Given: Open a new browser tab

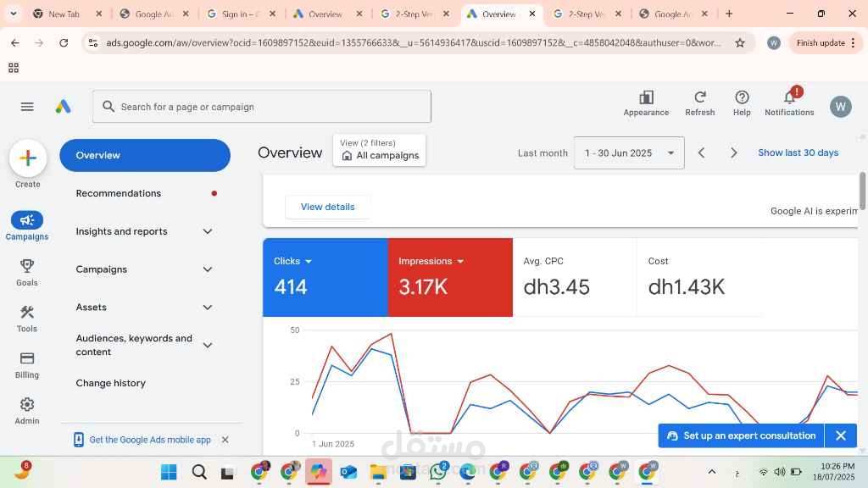Looking at the screenshot, I should pos(729,14).
